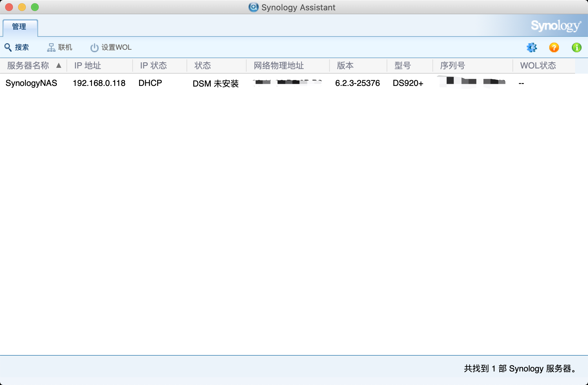
Task: Sort by WOL状态 column header
Action: pyautogui.click(x=544, y=66)
